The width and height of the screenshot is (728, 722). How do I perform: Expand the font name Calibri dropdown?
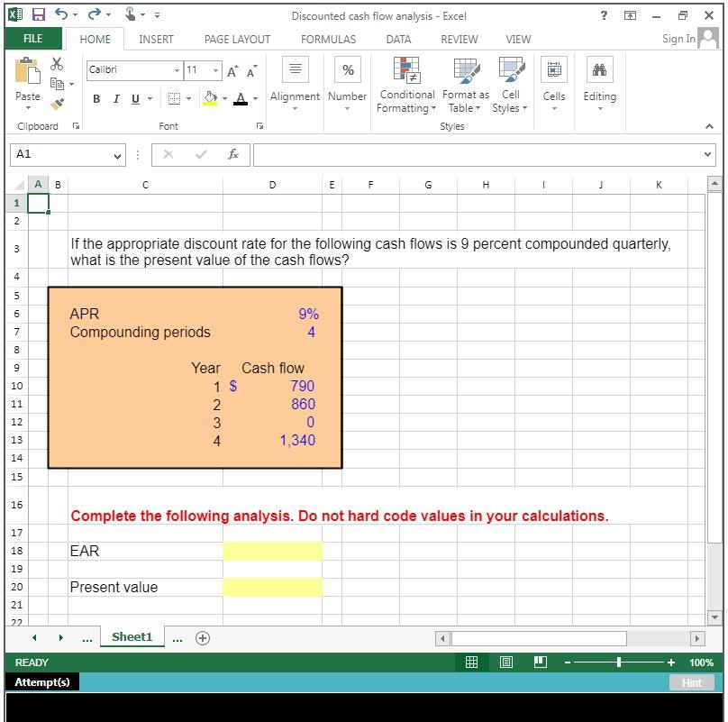(177, 70)
